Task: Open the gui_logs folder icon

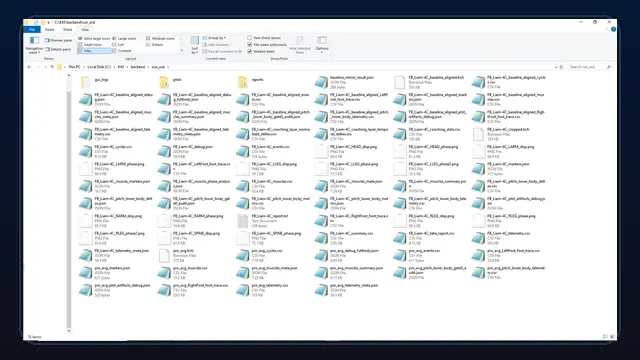Action: tap(86, 82)
